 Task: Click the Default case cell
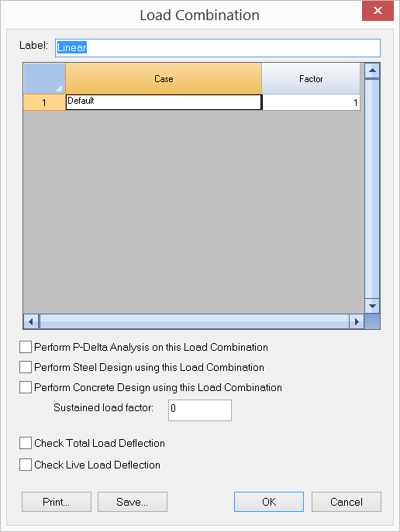click(164, 102)
